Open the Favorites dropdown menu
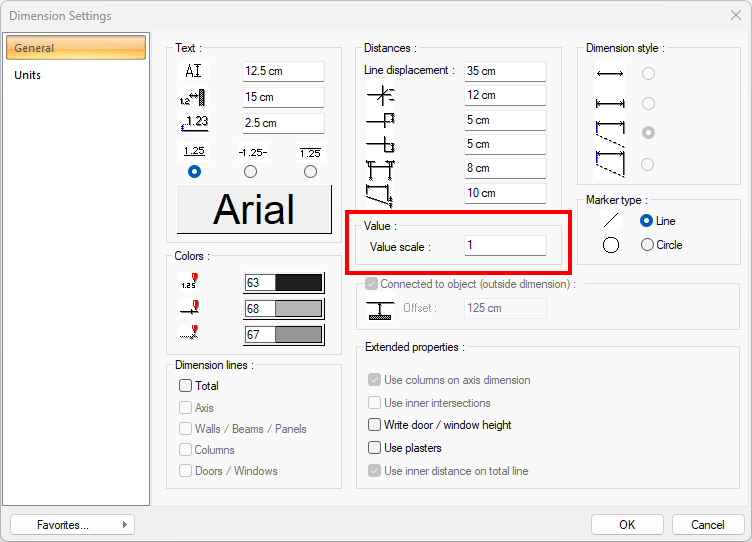Viewport: 752px width, 542px height. click(x=72, y=525)
